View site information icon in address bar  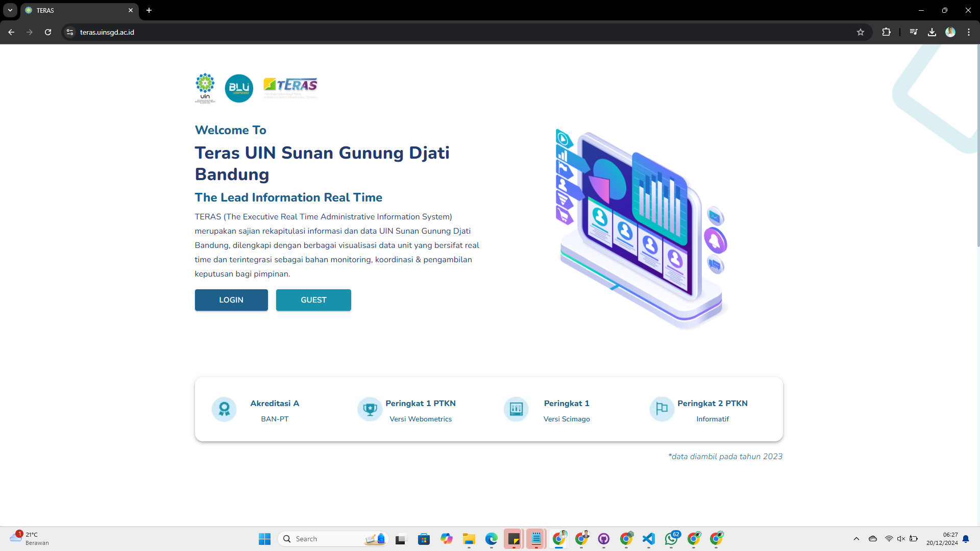[70, 32]
